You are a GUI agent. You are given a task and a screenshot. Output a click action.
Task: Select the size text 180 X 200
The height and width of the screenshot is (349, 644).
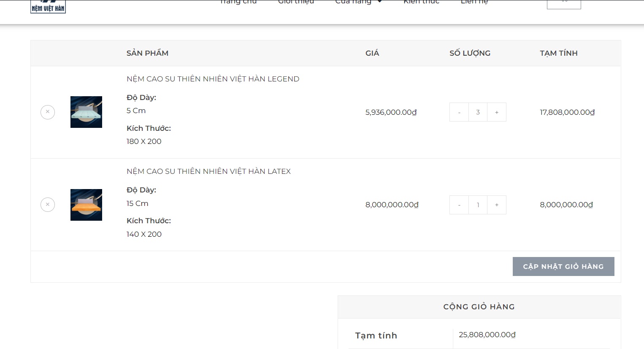pyautogui.click(x=144, y=141)
